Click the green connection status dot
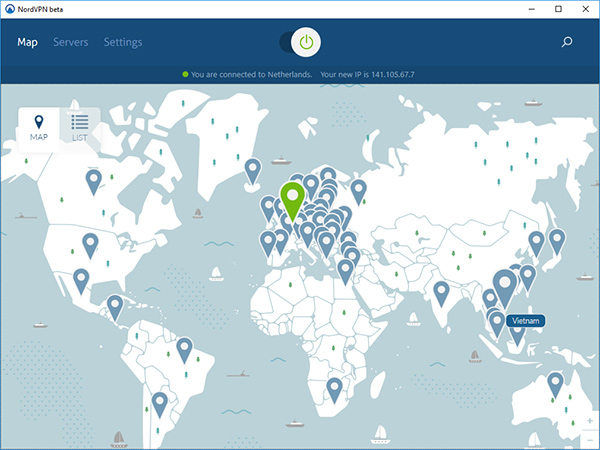Screen dimensions: 600x450 coord(185,74)
